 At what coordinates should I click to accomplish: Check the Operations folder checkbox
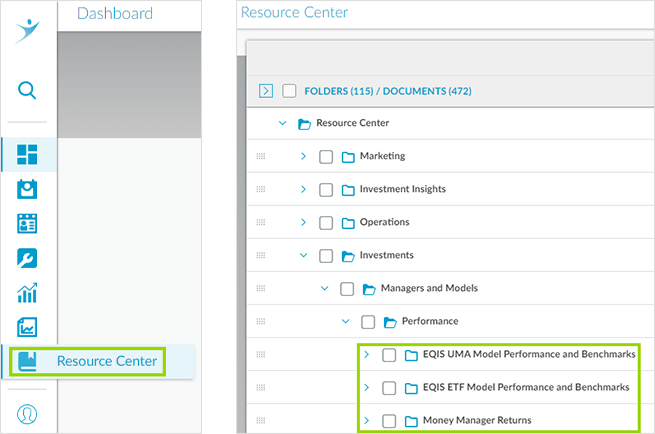(x=326, y=223)
